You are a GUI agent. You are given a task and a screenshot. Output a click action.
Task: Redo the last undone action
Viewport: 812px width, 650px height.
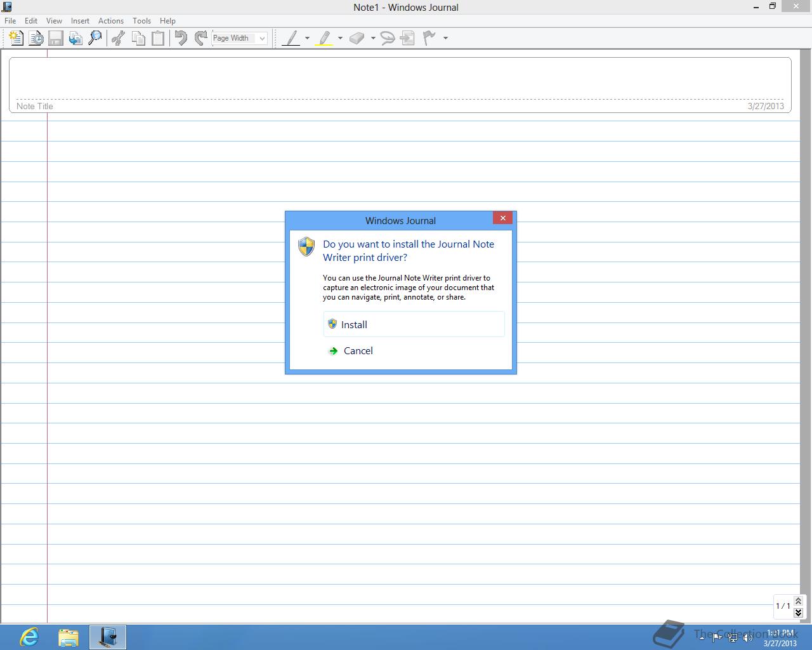click(200, 38)
